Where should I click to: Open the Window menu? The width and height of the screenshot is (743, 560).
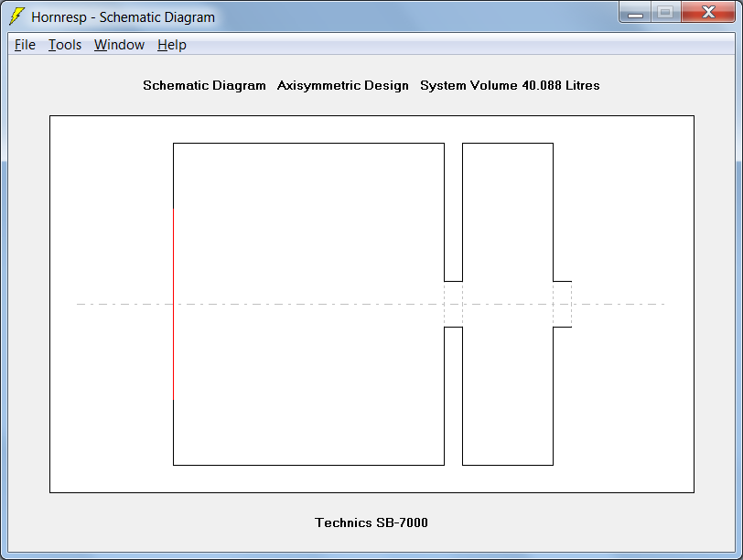pyautogui.click(x=119, y=45)
